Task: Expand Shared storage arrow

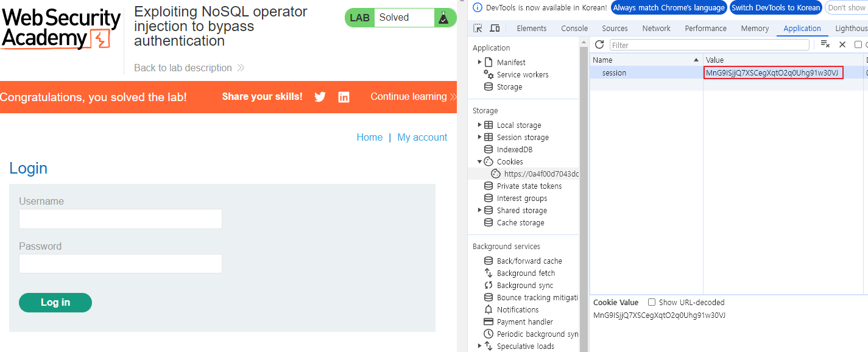Action: (x=479, y=210)
